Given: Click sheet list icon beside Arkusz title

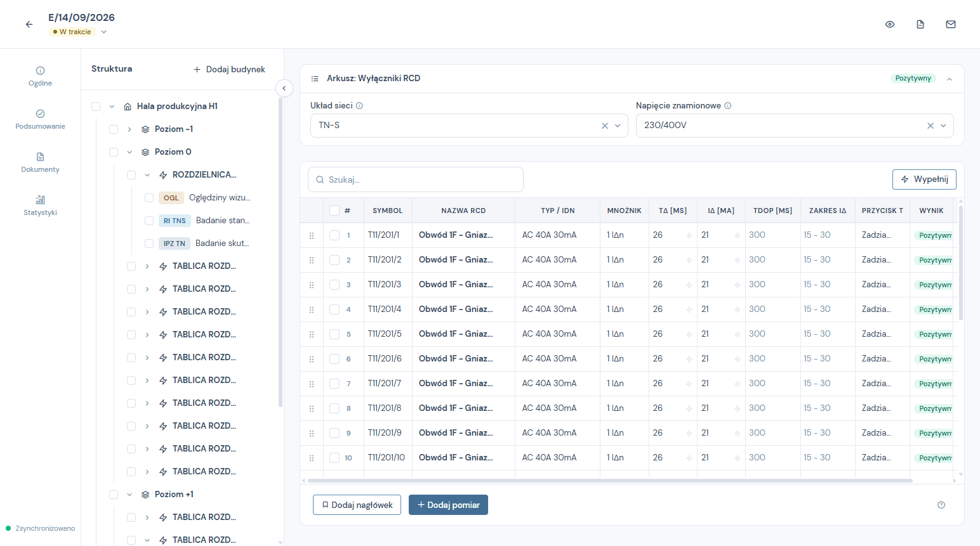Looking at the screenshot, I should coord(314,79).
